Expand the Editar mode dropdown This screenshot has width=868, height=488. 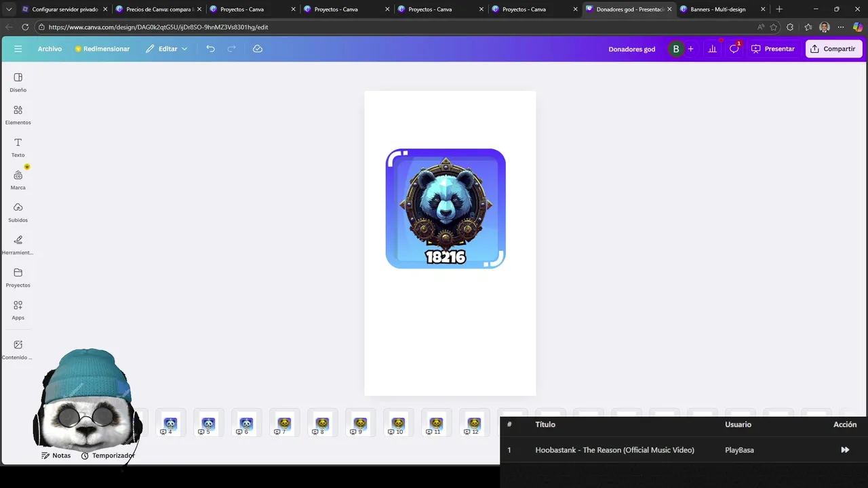click(x=167, y=49)
